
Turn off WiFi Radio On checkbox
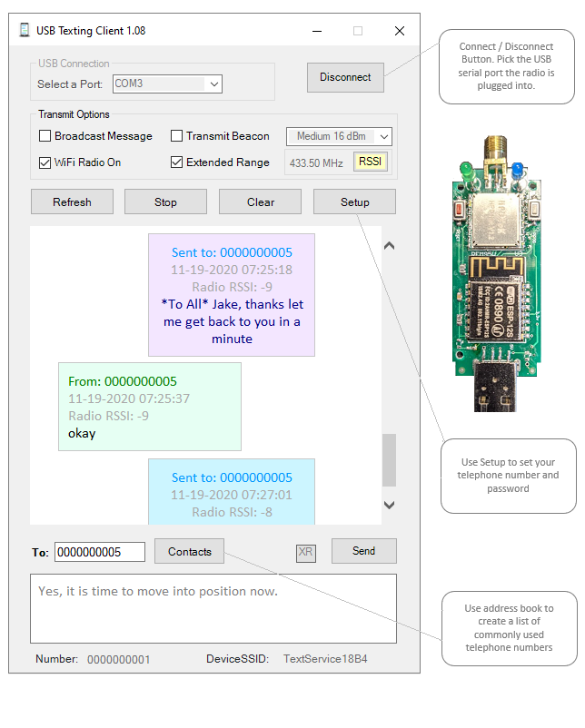45,162
